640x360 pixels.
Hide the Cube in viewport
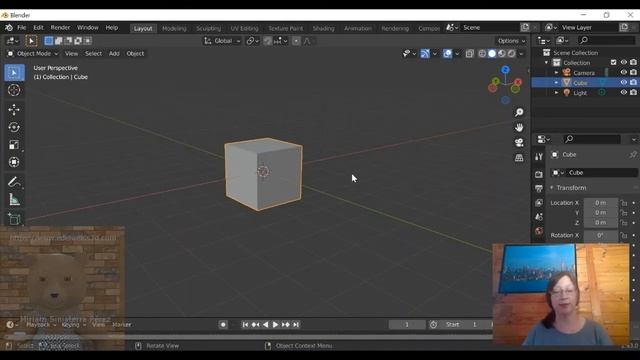[624, 82]
